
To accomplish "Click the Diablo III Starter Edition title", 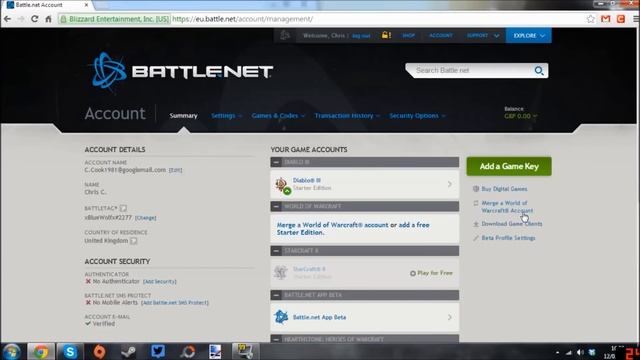I will click(307, 180).
